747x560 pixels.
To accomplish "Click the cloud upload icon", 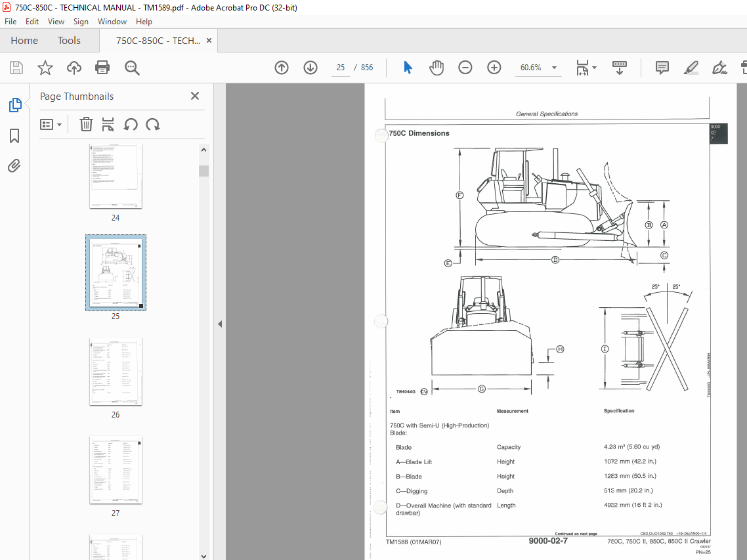I will pyautogui.click(x=74, y=68).
